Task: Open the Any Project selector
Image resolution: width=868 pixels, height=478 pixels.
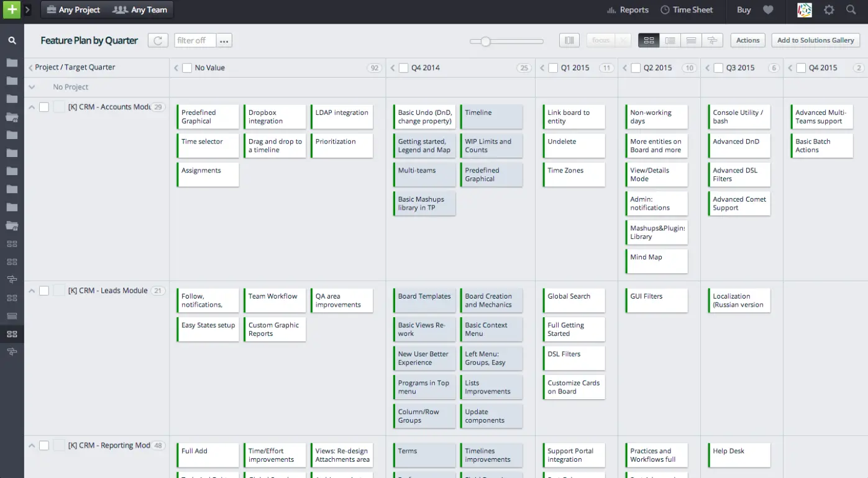Action: tap(73, 10)
